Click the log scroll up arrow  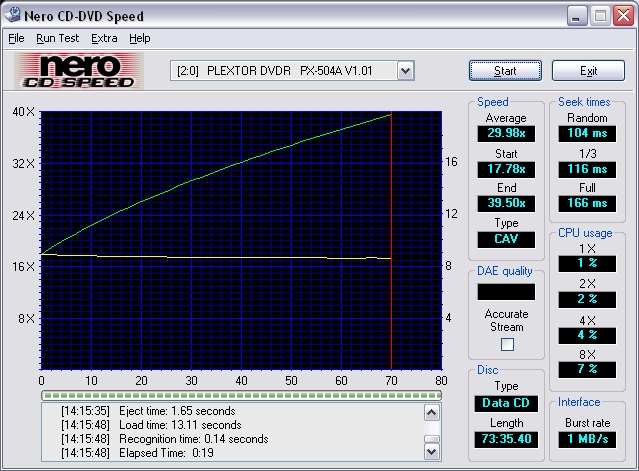point(432,413)
